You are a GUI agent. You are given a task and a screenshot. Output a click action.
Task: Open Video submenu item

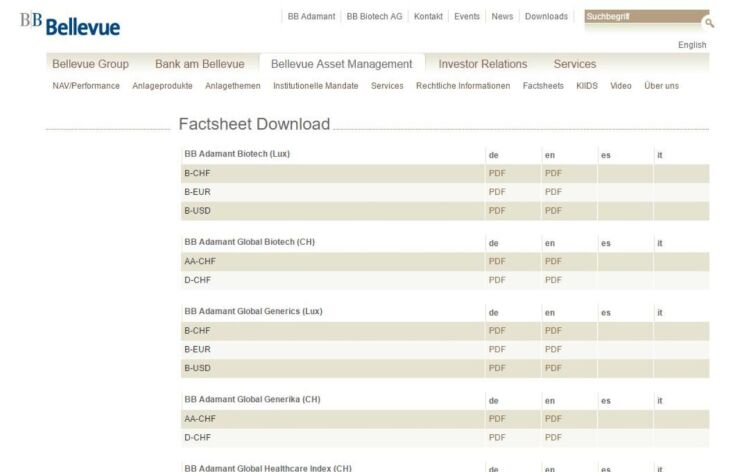coord(621,86)
